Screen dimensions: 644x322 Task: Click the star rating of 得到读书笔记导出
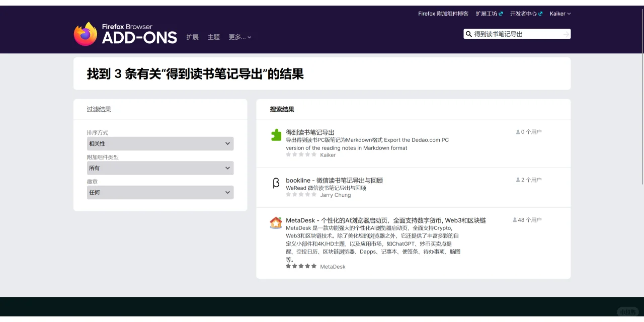click(301, 155)
